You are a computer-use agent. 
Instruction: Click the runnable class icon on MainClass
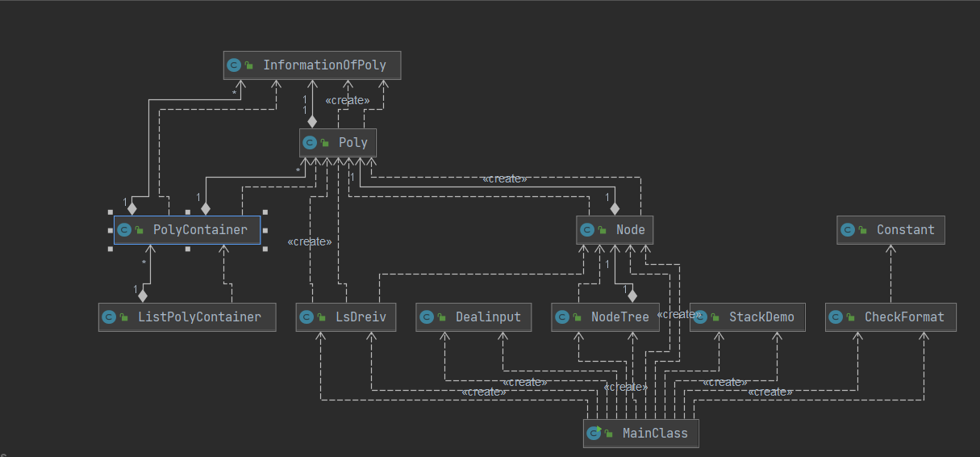(594, 434)
